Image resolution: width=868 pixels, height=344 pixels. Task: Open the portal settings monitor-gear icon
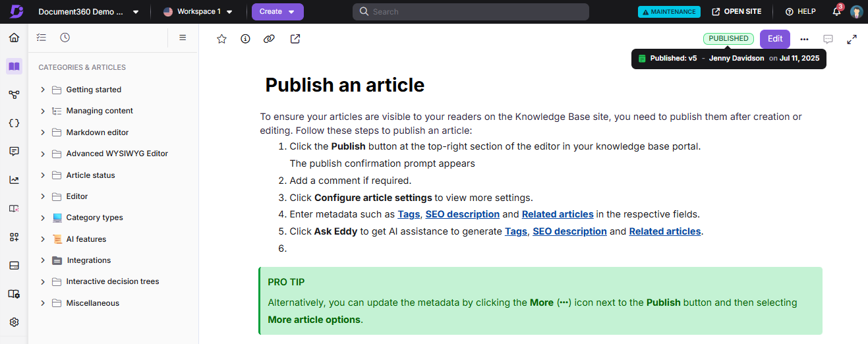pyautogui.click(x=14, y=294)
